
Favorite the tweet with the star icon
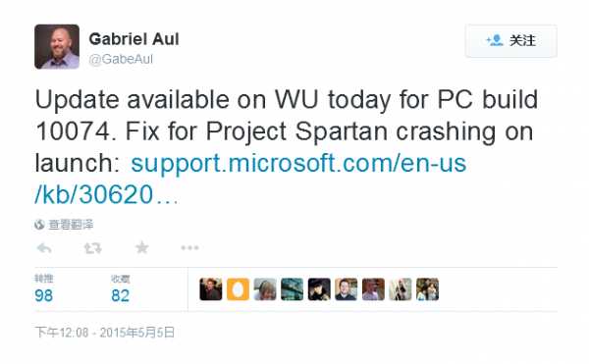point(142,247)
